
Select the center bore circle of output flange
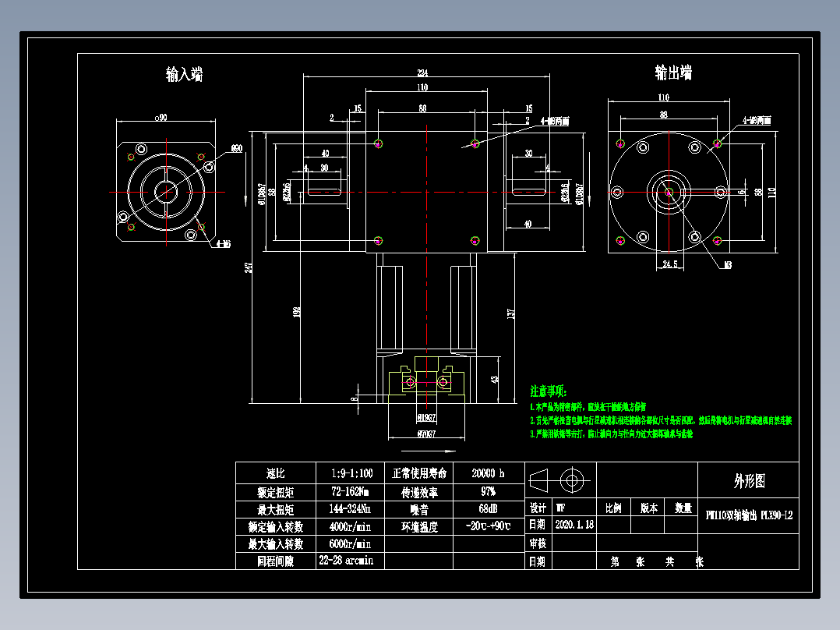(669, 193)
